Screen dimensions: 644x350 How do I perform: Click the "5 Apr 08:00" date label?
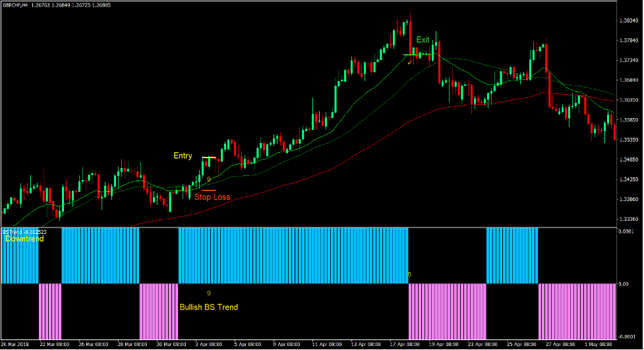(x=248, y=344)
